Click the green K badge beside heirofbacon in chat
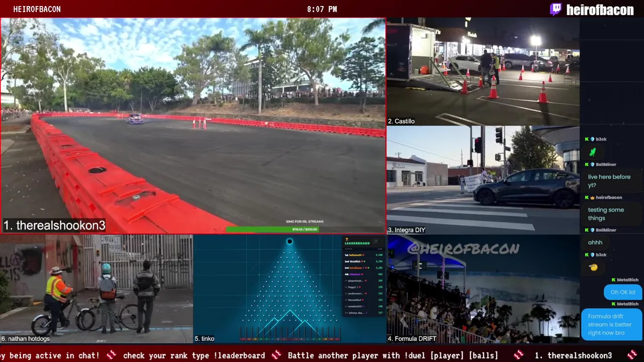Screen dimensions: 644x362 [x=587, y=198]
